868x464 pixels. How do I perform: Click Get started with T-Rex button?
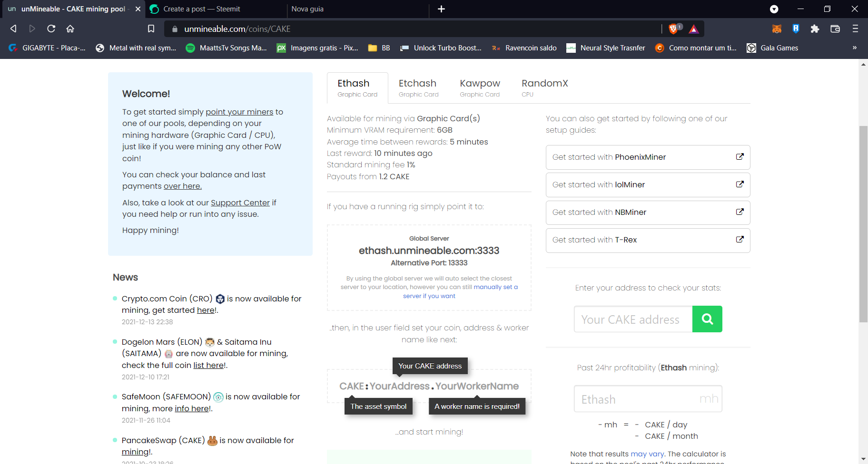click(648, 240)
